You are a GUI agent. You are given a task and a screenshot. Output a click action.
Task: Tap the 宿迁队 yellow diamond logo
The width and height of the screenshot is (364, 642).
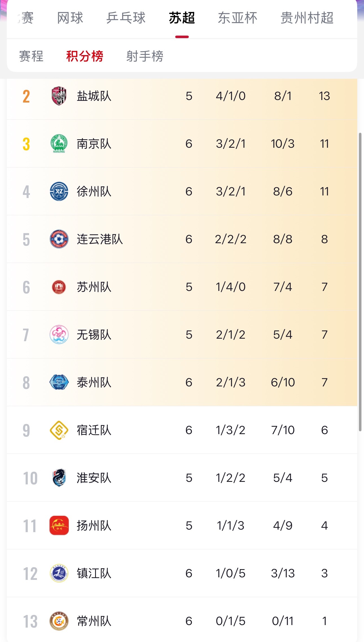[59, 430]
